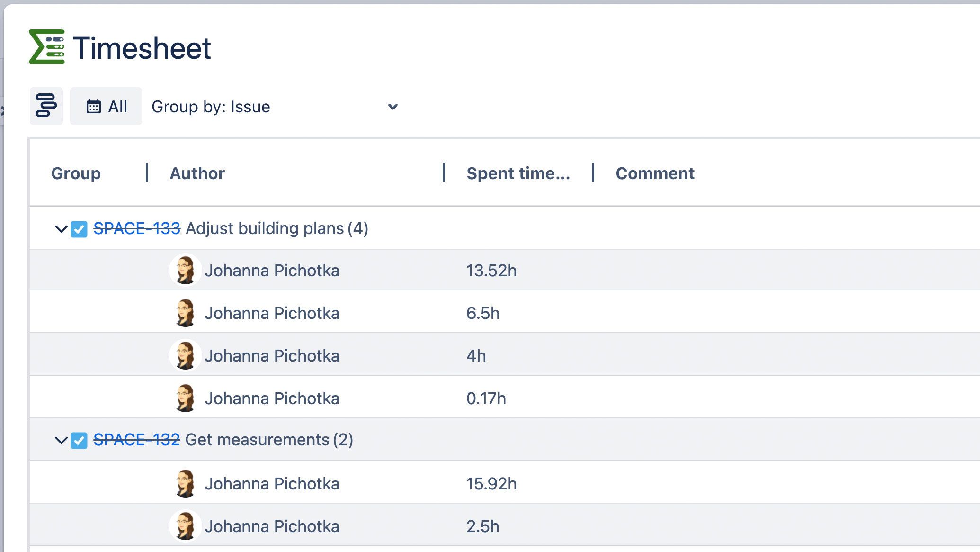The height and width of the screenshot is (552, 980).
Task: Toggle the SPACE-133 task checkbox icon
Action: click(79, 229)
